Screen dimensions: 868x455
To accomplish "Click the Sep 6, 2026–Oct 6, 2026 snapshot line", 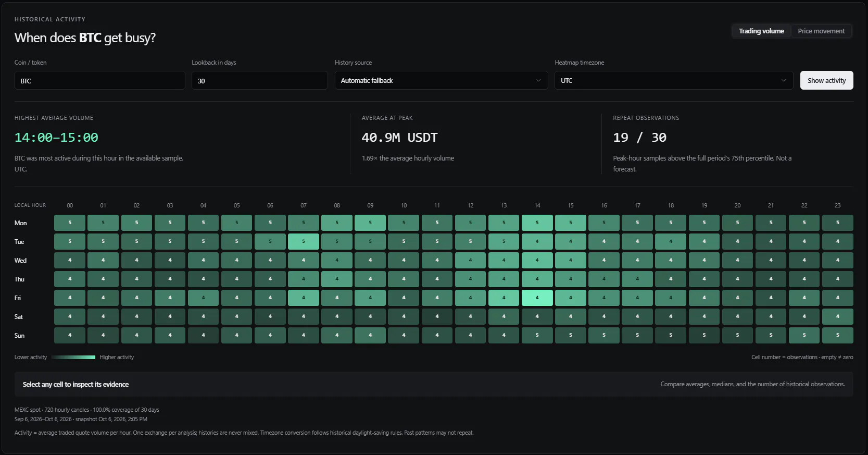I will click(x=81, y=419).
